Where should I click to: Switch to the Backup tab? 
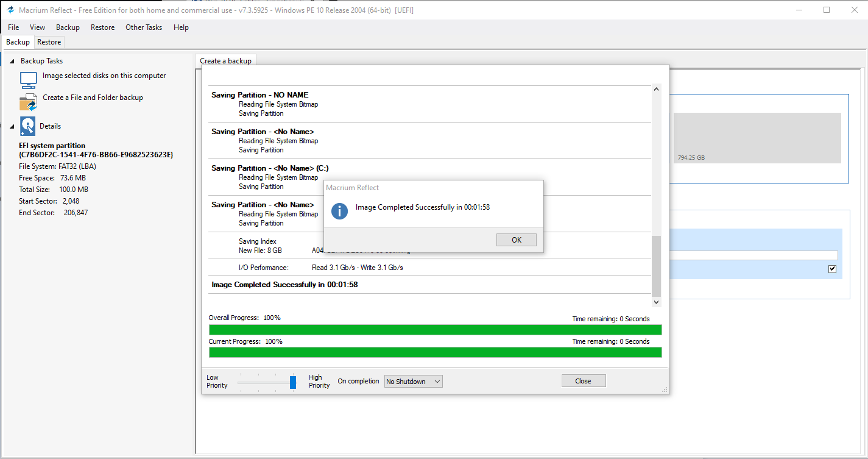(x=18, y=42)
